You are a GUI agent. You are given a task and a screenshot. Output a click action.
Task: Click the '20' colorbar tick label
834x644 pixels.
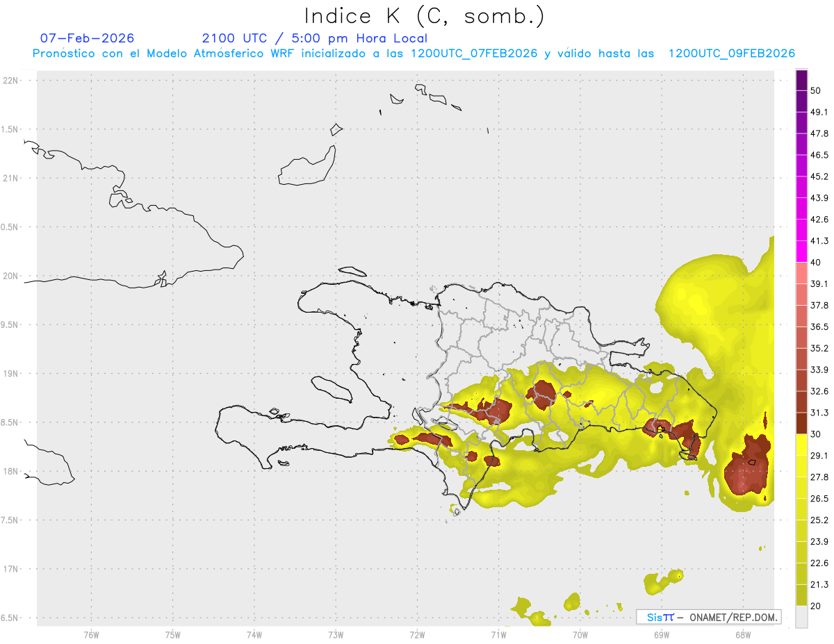[815, 606]
